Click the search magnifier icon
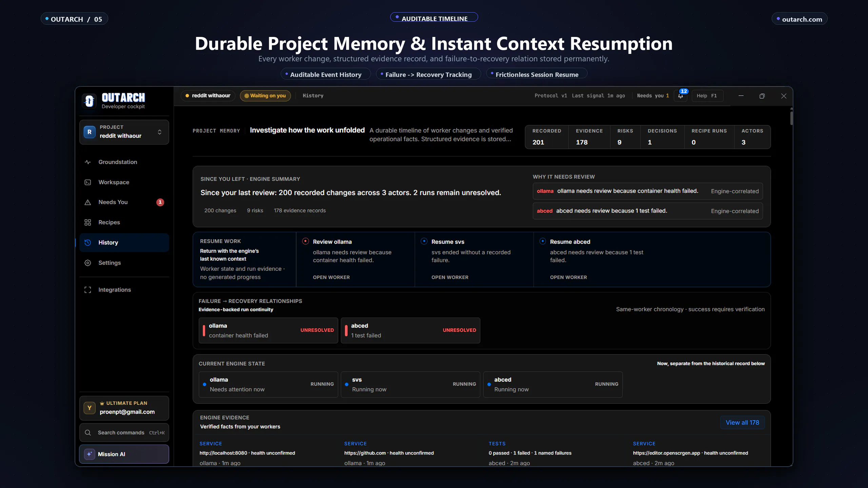The height and width of the screenshot is (488, 868). [88, 433]
